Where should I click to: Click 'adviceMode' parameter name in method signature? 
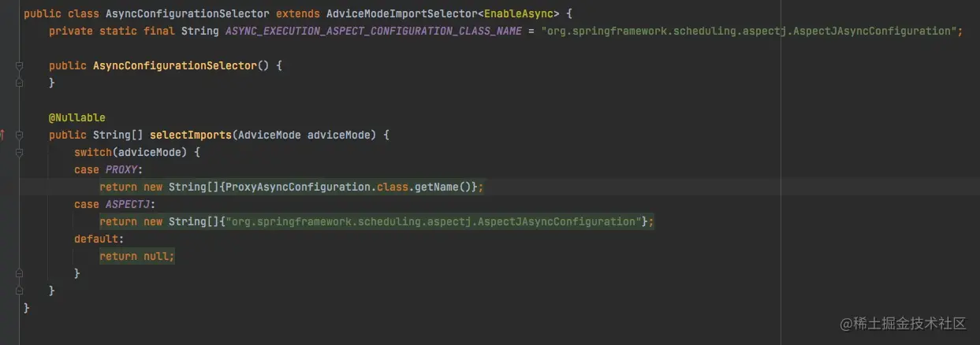(339, 135)
